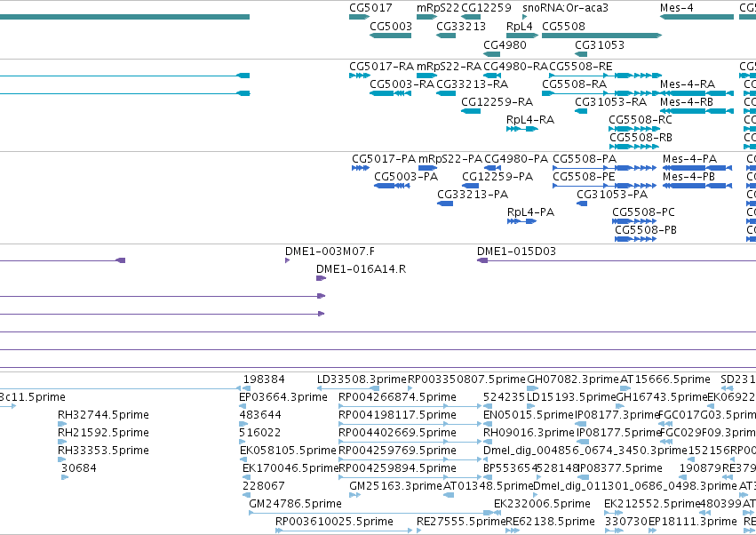
Task: Click the CG5017 gene label
Action: pos(370,8)
